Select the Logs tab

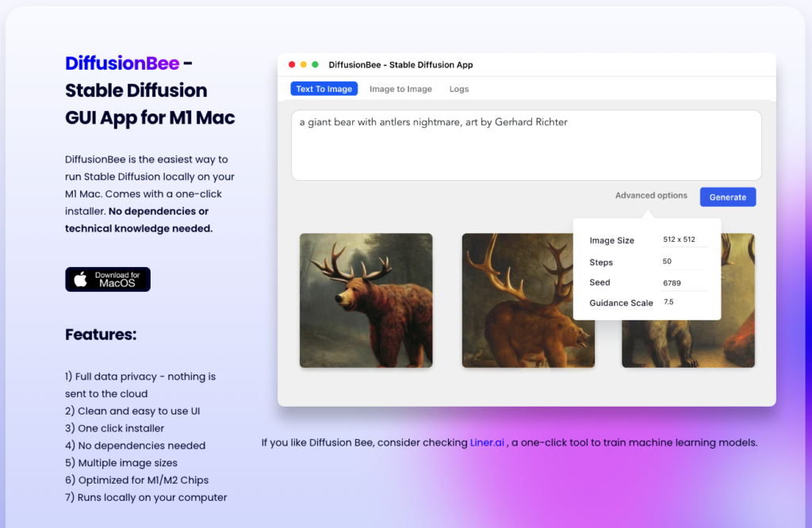[459, 89]
